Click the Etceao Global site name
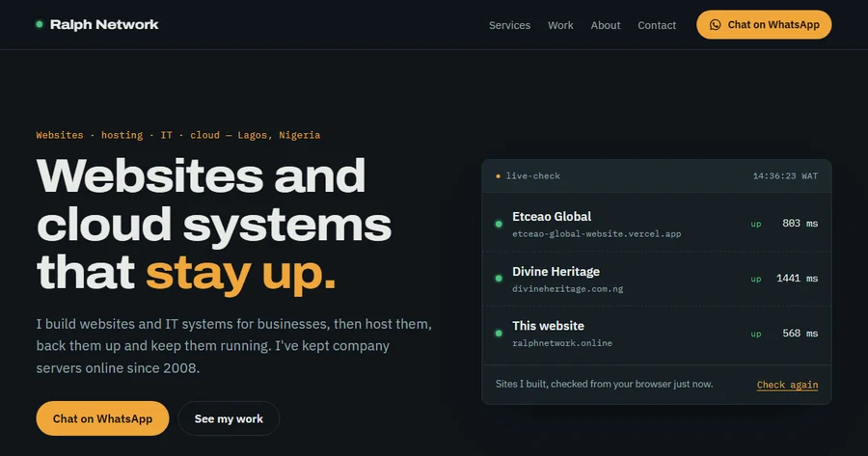The image size is (868, 456). (x=552, y=216)
